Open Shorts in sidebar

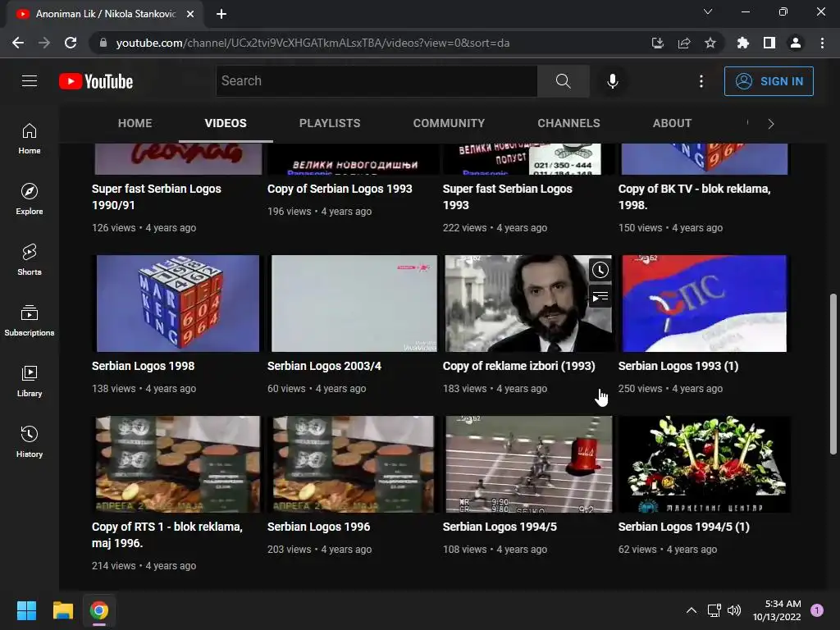coord(30,260)
